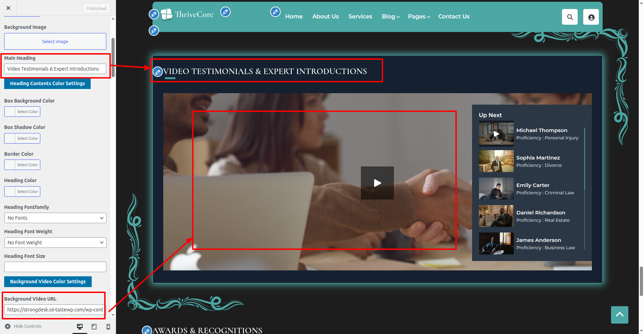Click Select image for background

(55, 41)
